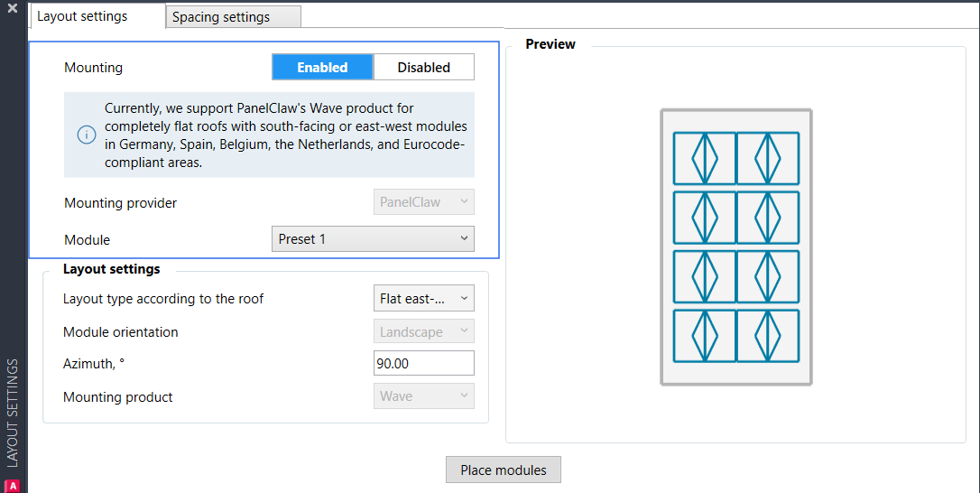Disable mounting
This screenshot has height=493, width=980.
coord(423,68)
